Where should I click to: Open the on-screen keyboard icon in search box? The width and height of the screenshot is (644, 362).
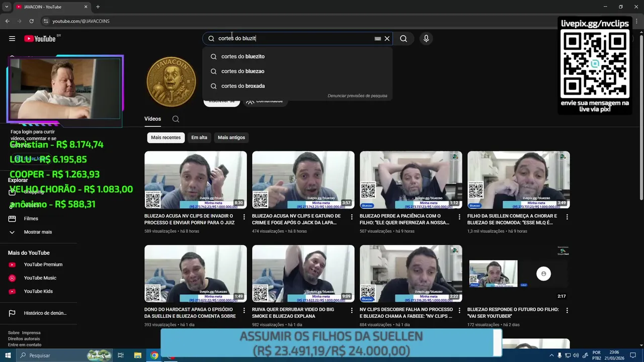[378, 39]
